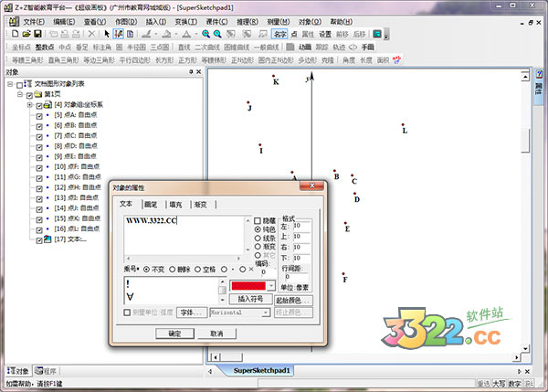Toggle the smart drawing pencil tool
The width and height of the screenshot is (548, 392).
119,34
